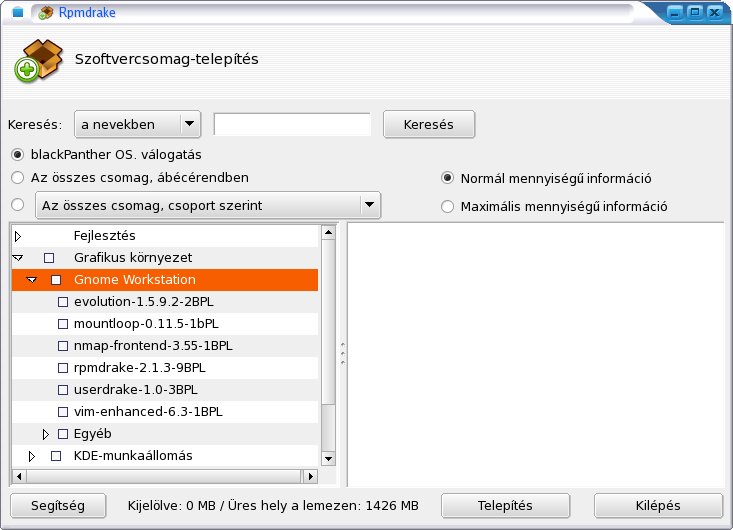
Task: Click the tree scrollbar up arrow
Action: 329,232
